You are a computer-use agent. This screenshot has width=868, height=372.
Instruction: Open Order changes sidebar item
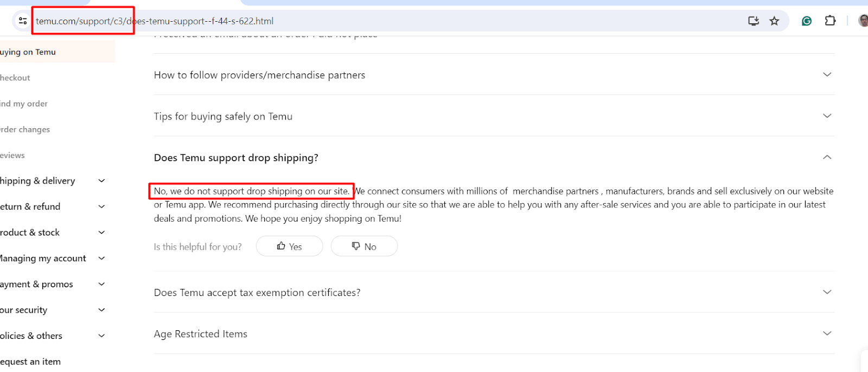pyautogui.click(x=25, y=129)
